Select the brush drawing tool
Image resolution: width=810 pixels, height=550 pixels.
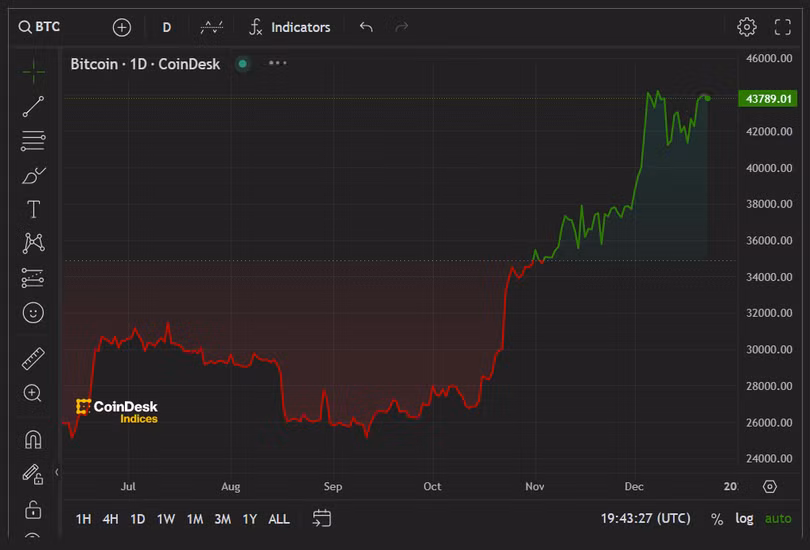point(34,176)
